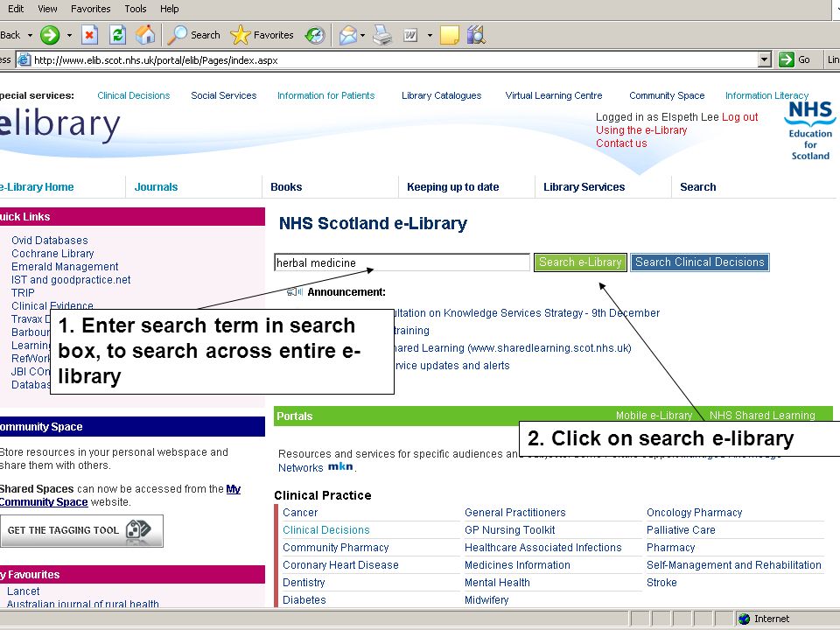
Task: Open the Library Services tab
Action: pyautogui.click(x=584, y=187)
